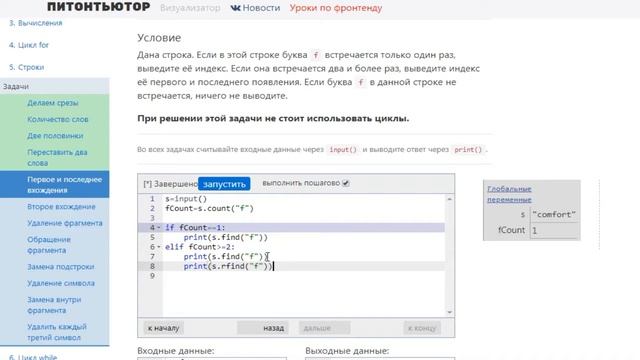Toggle the выполнить пошагово checkbox
Viewport: 640px width, 360px height.
coord(346,183)
